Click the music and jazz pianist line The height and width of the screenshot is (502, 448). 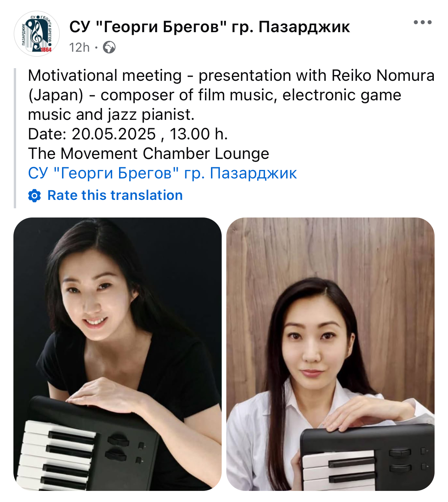pyautogui.click(x=111, y=114)
